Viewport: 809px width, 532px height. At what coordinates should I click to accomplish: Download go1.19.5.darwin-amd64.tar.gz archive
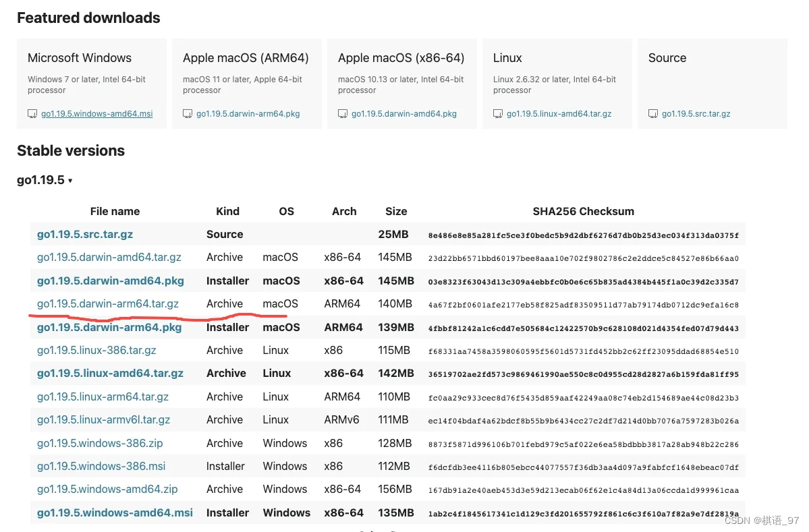pyautogui.click(x=109, y=258)
